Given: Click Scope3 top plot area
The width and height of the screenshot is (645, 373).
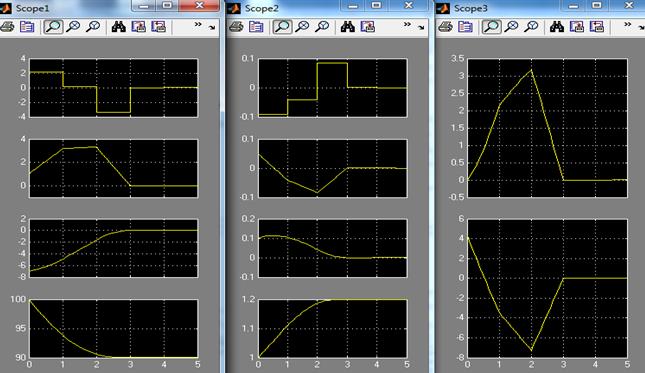Looking at the screenshot, I should tap(548, 128).
